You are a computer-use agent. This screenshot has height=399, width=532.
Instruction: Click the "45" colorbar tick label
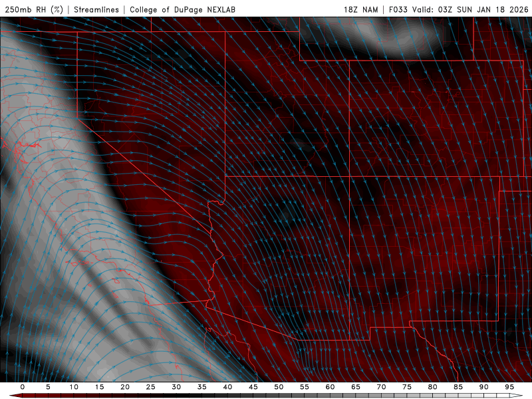pos(253,387)
